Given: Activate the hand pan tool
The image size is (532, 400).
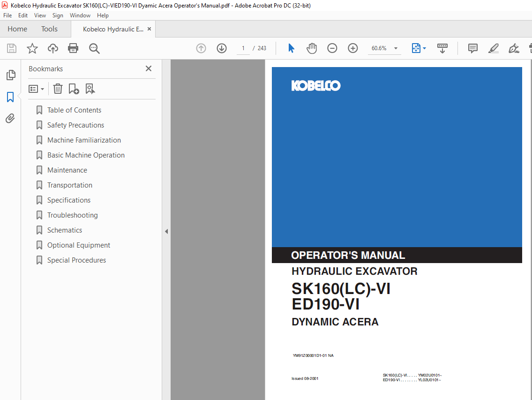Looking at the screenshot, I should (x=311, y=48).
